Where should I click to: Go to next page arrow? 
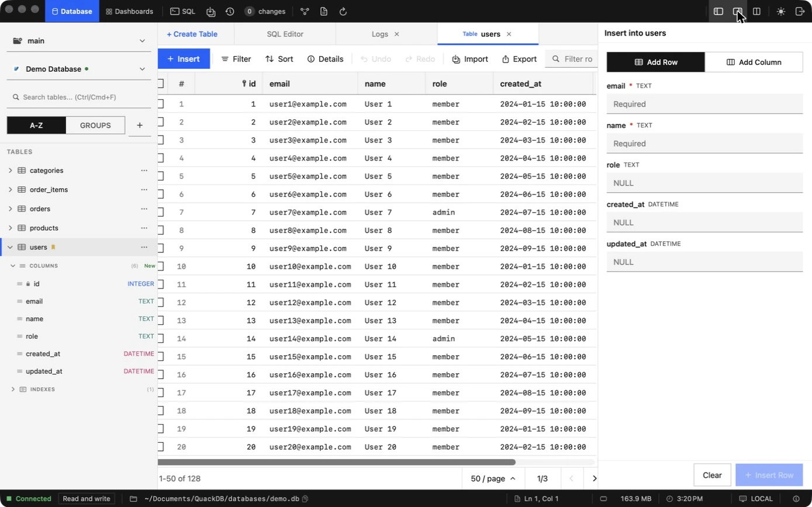pyautogui.click(x=594, y=478)
